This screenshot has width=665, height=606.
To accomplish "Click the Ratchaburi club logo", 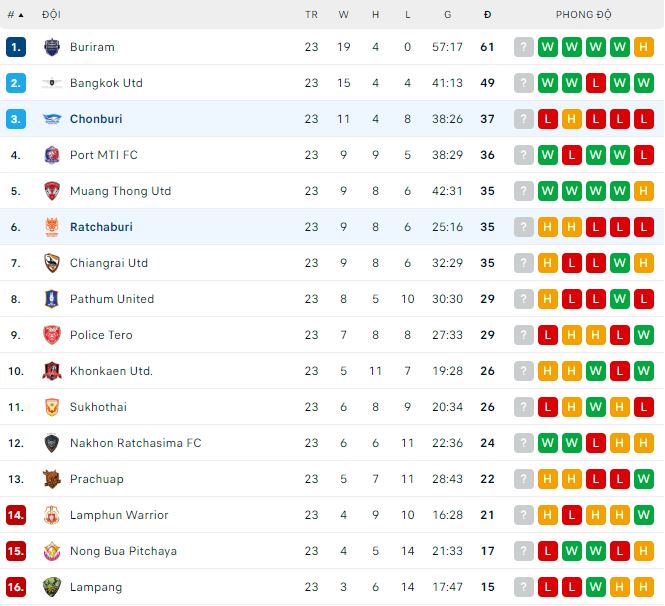I will [52, 227].
